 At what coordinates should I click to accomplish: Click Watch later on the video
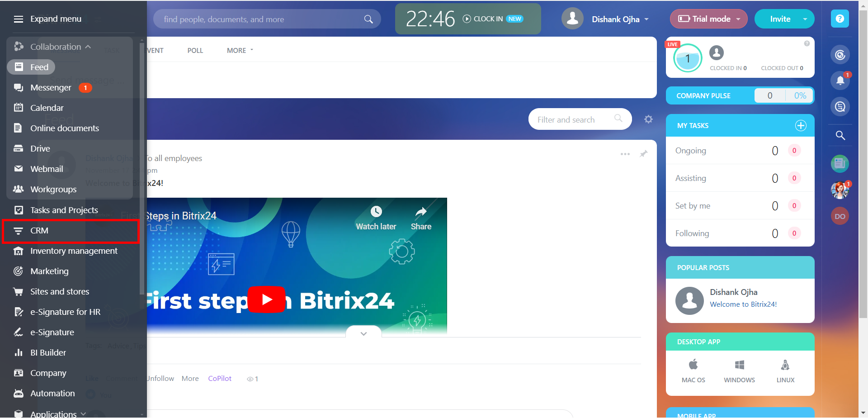[376, 218]
